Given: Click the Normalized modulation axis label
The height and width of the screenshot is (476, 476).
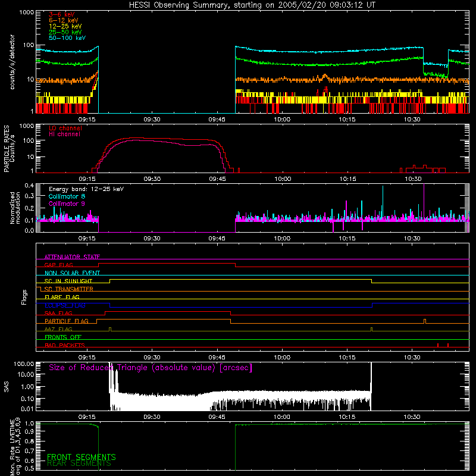Looking at the screenshot, I should (x=15, y=208).
